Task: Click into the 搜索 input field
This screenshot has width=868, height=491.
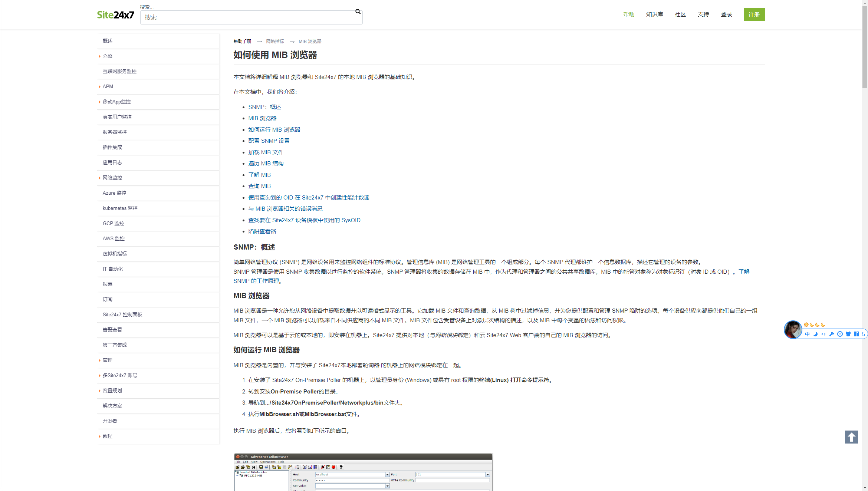Action: [249, 17]
